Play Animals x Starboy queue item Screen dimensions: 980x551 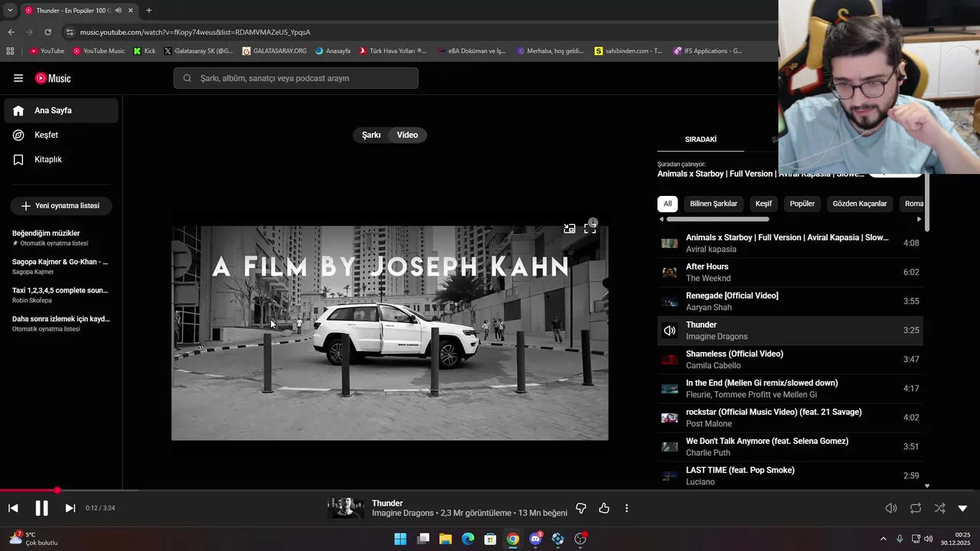pos(790,243)
